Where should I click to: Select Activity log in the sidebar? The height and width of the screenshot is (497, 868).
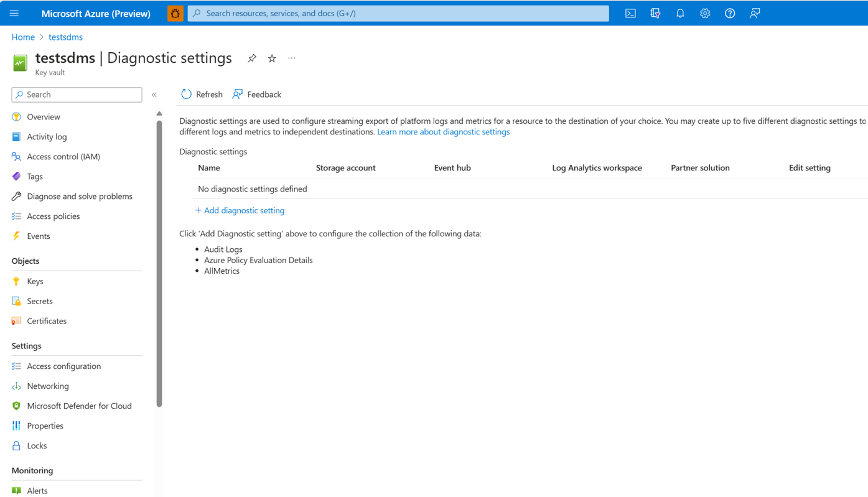[x=47, y=137]
